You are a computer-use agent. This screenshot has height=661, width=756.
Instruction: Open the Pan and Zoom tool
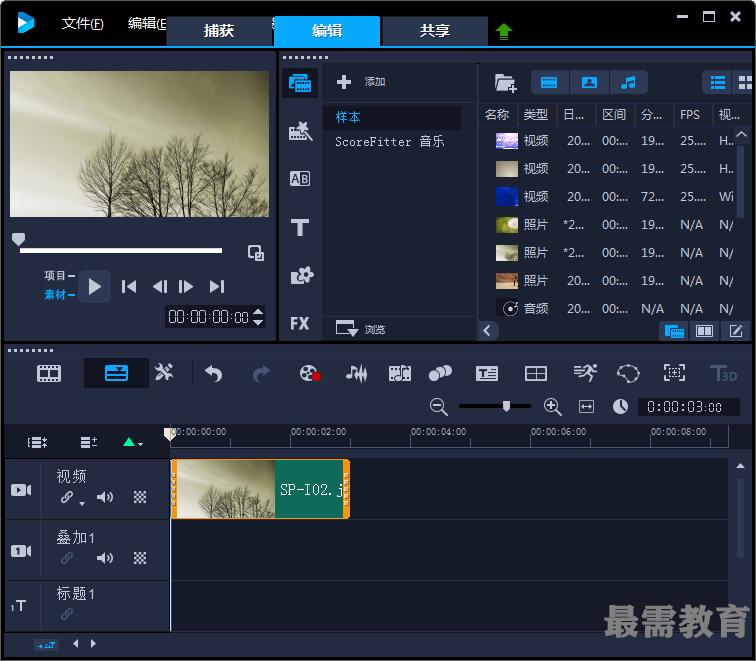pyautogui.click(x=674, y=373)
